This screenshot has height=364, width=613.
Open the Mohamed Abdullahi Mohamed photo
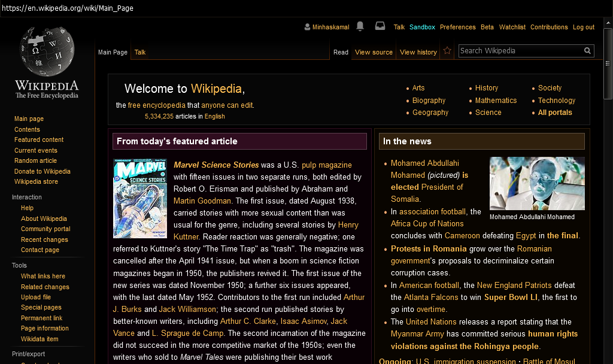click(537, 183)
